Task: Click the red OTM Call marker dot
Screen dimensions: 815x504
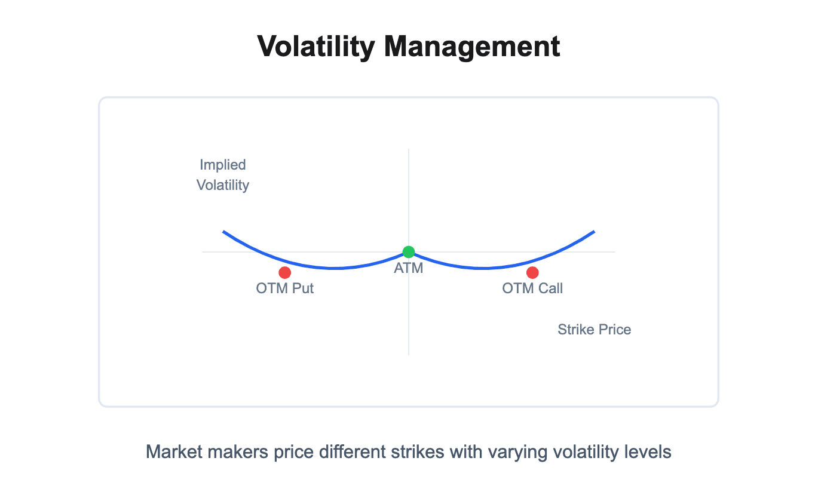Action: tap(532, 272)
